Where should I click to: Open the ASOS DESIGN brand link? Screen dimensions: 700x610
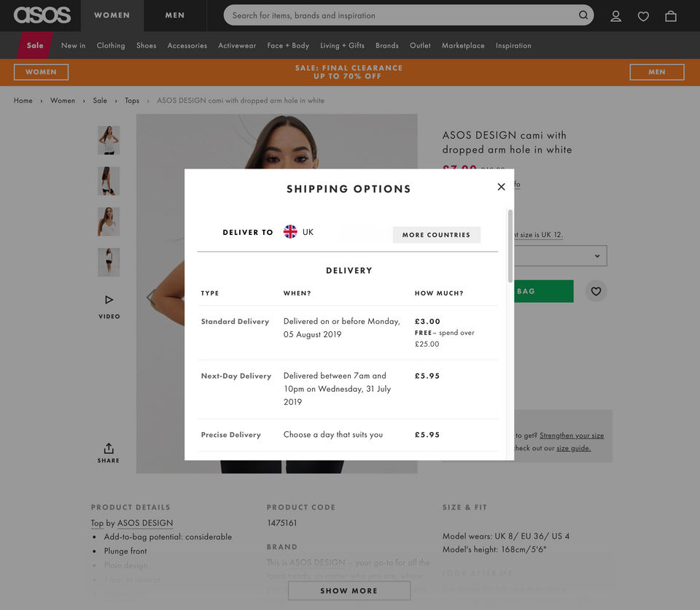coord(145,523)
